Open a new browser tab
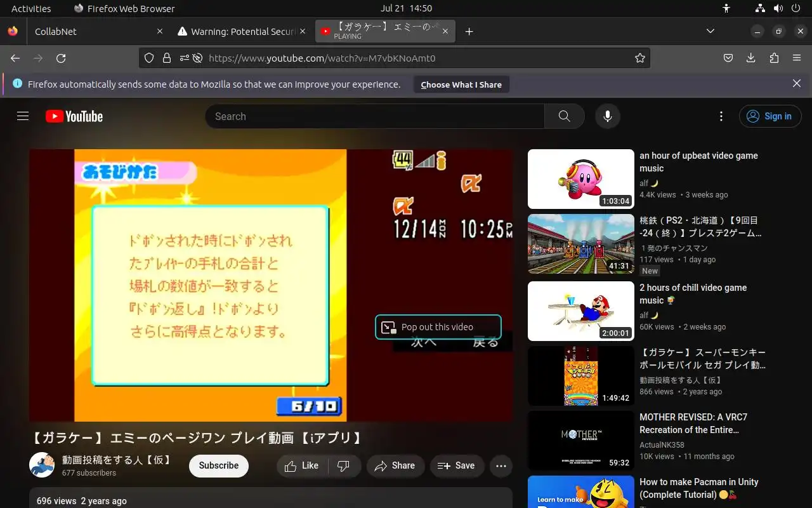This screenshot has height=508, width=812. coord(469,31)
